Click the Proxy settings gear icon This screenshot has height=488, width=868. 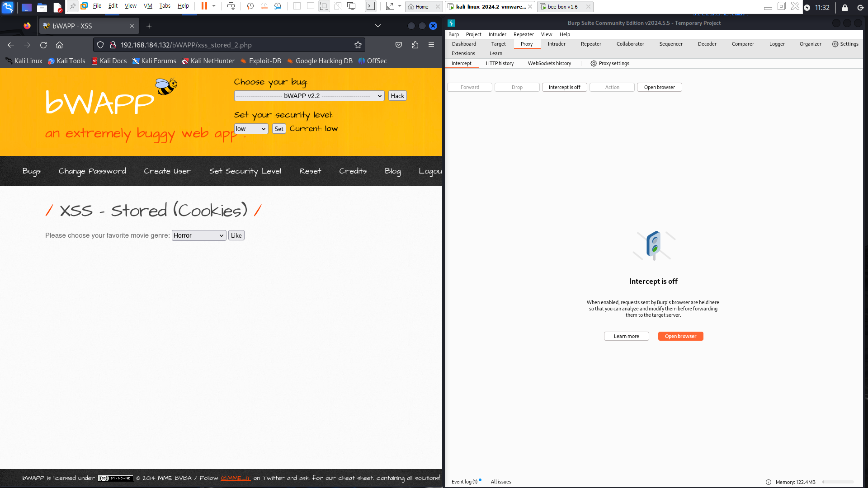[594, 63]
